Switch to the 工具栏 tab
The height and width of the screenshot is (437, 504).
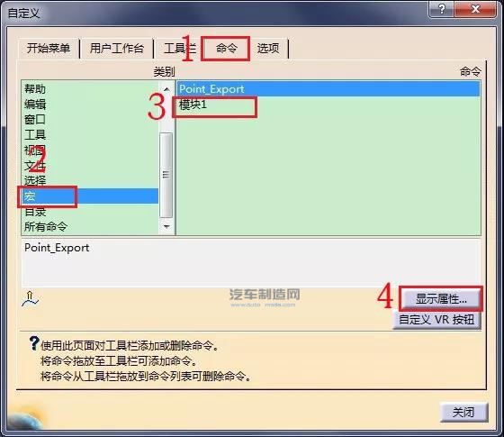[179, 49]
